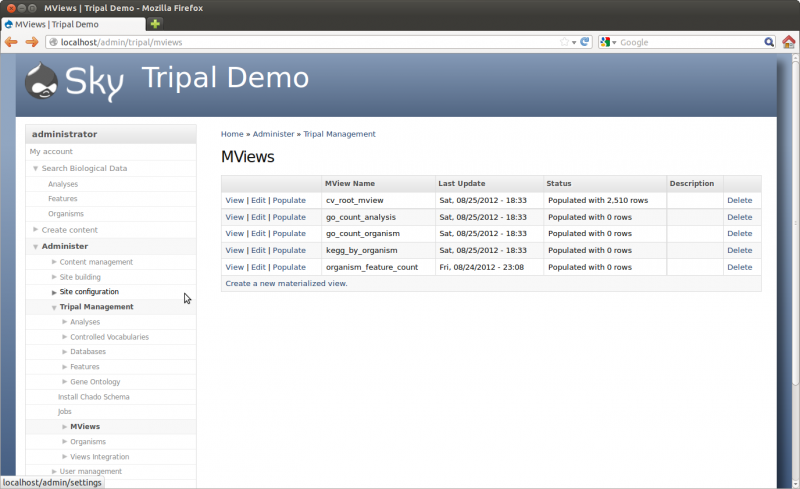Delete the cv_root_mview row
This screenshot has height=489, width=800.
click(740, 200)
